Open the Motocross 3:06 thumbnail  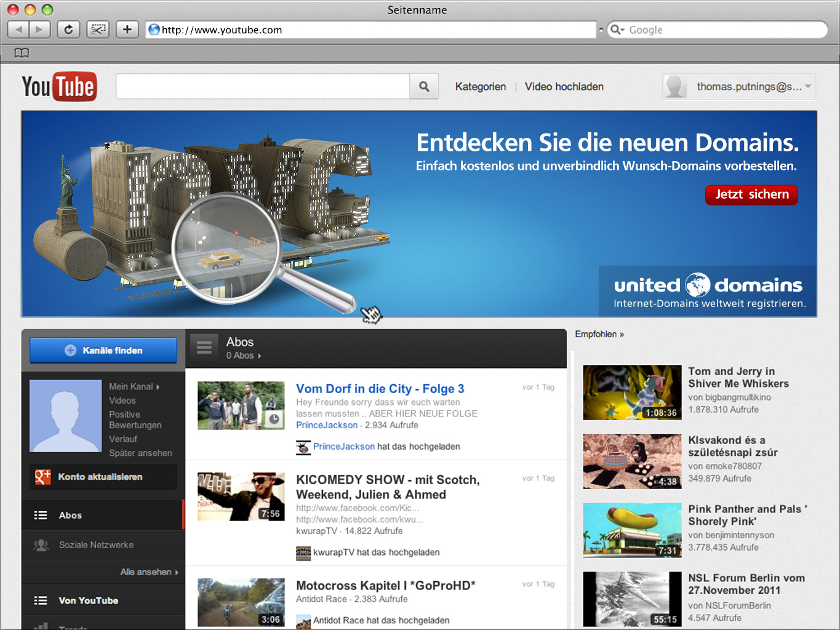click(x=241, y=602)
